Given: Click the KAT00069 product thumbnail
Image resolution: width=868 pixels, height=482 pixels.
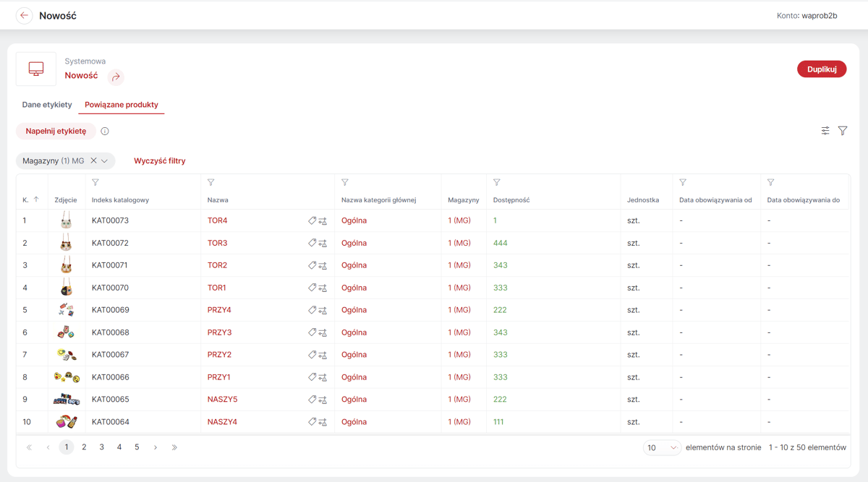Looking at the screenshot, I should (67, 310).
